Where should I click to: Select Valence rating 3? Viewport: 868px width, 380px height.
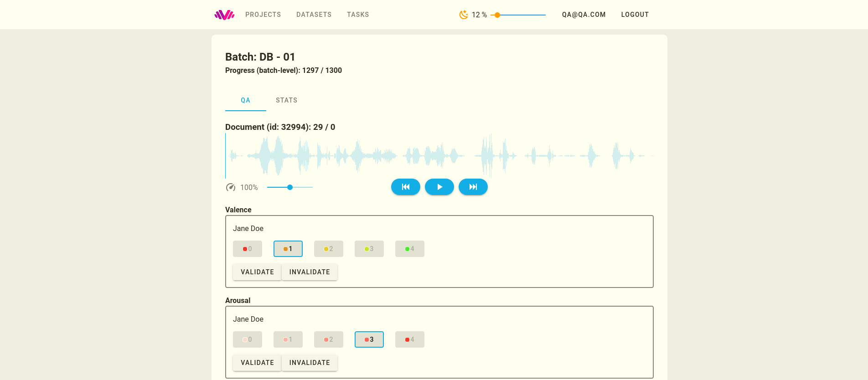pyautogui.click(x=369, y=249)
